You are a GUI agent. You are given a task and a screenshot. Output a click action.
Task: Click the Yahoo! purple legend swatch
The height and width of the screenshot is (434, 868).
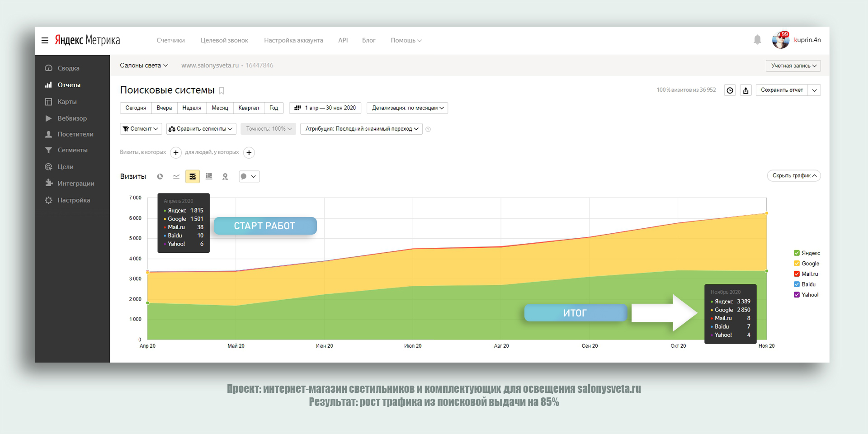pos(797,295)
